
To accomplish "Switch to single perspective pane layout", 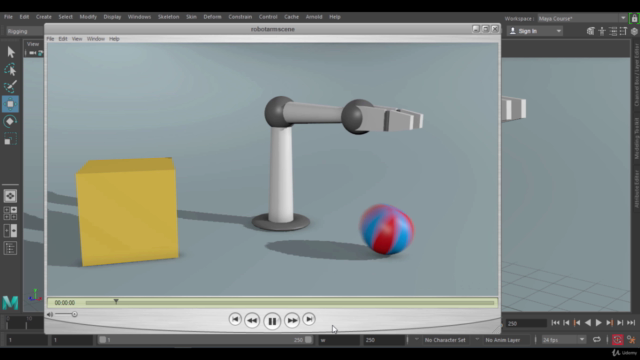I will [x=10, y=196].
